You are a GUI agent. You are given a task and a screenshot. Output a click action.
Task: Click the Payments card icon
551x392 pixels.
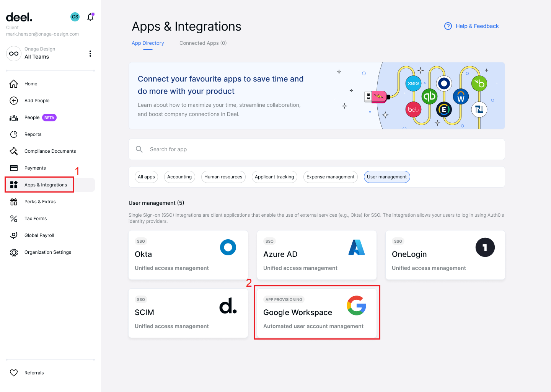tap(14, 168)
